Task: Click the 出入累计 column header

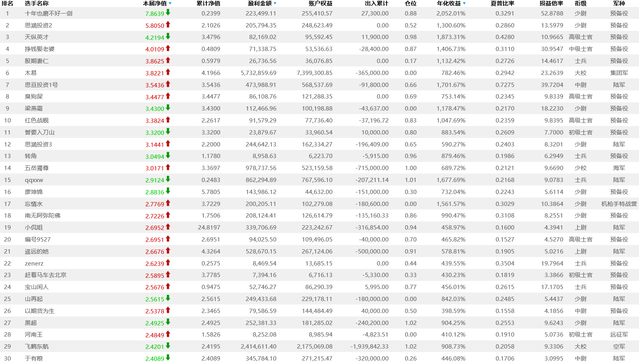Action: coord(377,3)
